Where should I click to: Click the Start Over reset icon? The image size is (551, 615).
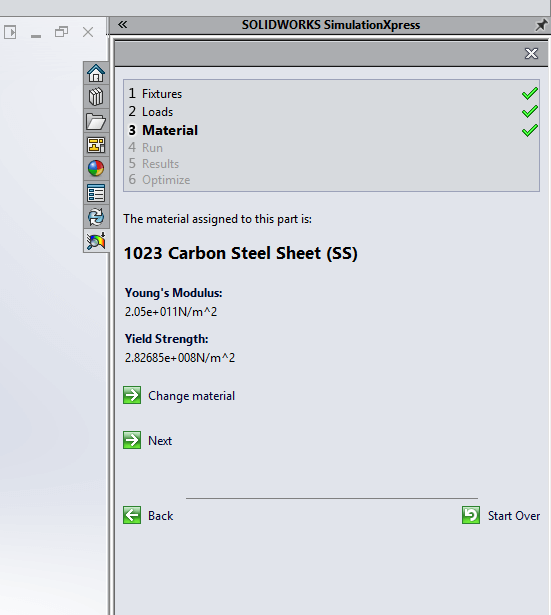[471, 515]
